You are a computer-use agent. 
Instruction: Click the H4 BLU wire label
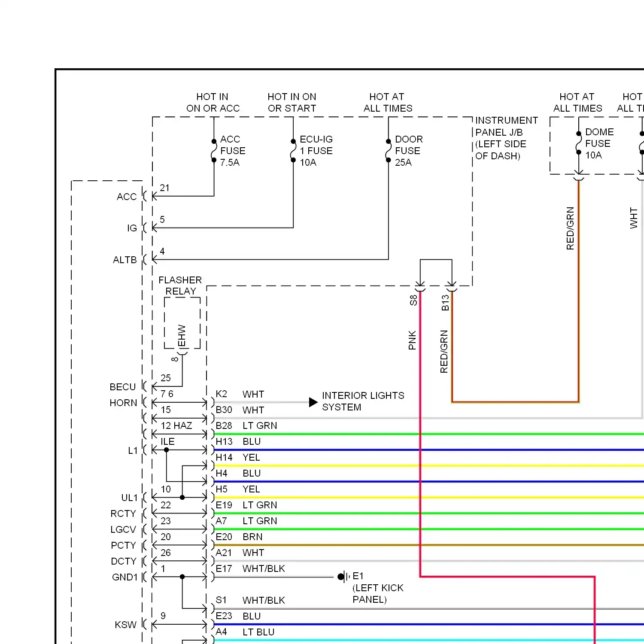(238, 473)
